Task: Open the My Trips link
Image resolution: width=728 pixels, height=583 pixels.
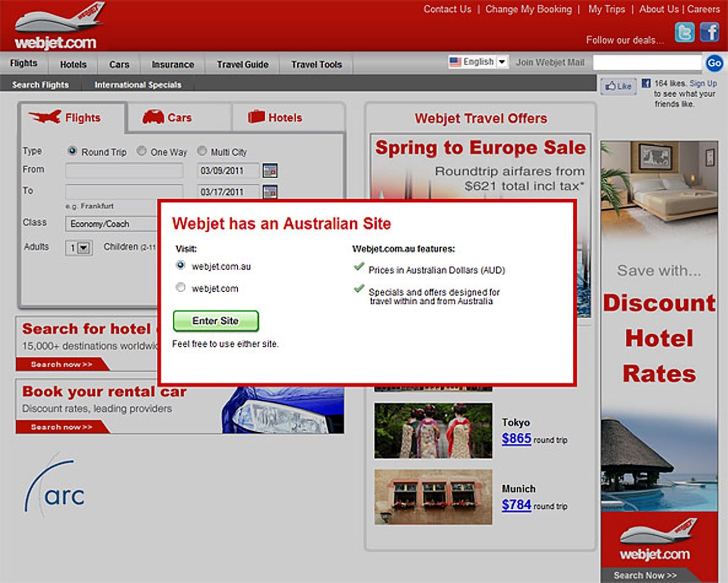Action: pos(607,9)
